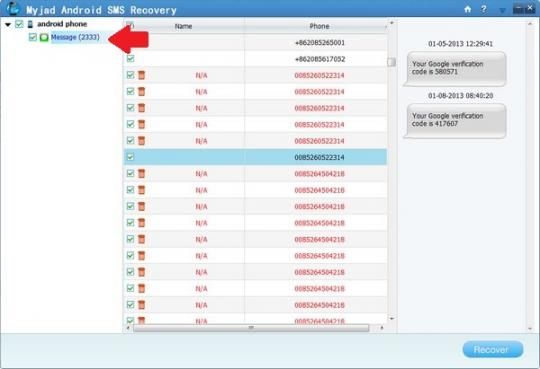Image resolution: width=540 pixels, height=369 pixels.
Task: Click the horizontal scrollbar thumb of the list
Action: [251, 328]
